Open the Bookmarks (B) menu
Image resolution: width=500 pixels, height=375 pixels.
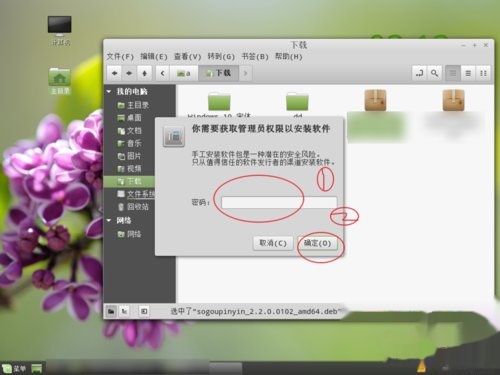(x=255, y=56)
